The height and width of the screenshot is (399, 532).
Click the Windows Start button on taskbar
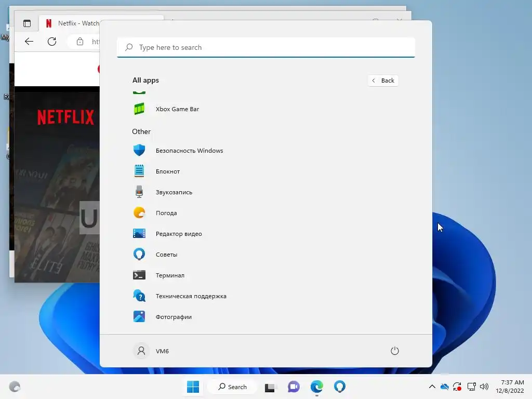pos(193,387)
